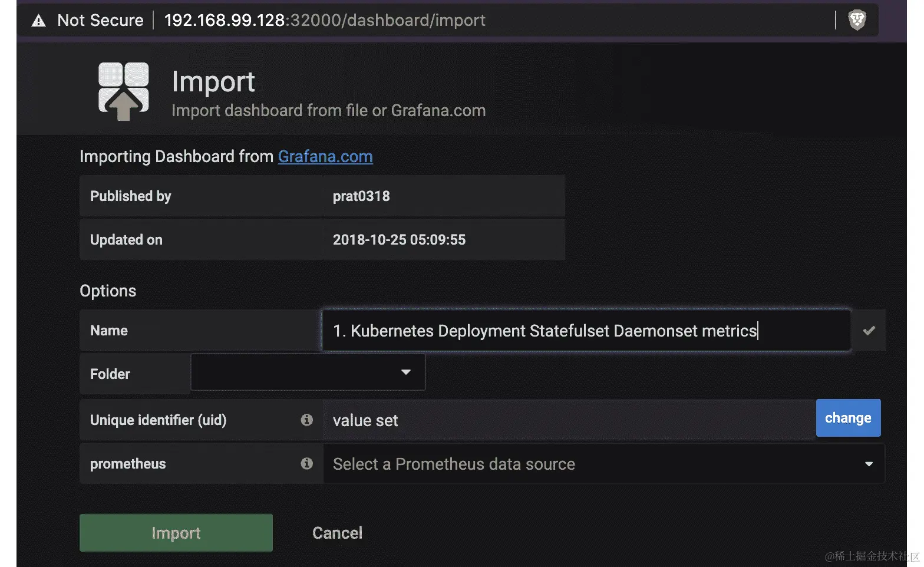The image size is (924, 567).
Task: Click the info icon beside Unique identifier (uid)
Action: point(306,420)
